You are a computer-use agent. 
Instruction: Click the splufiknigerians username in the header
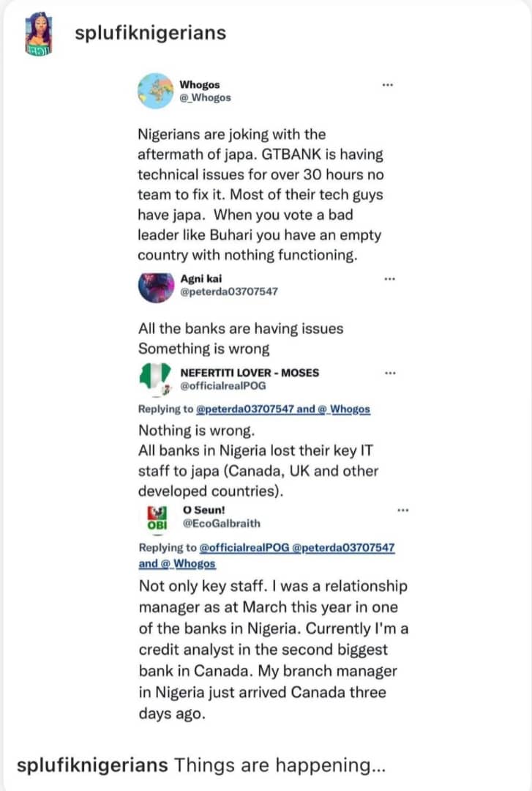(151, 34)
